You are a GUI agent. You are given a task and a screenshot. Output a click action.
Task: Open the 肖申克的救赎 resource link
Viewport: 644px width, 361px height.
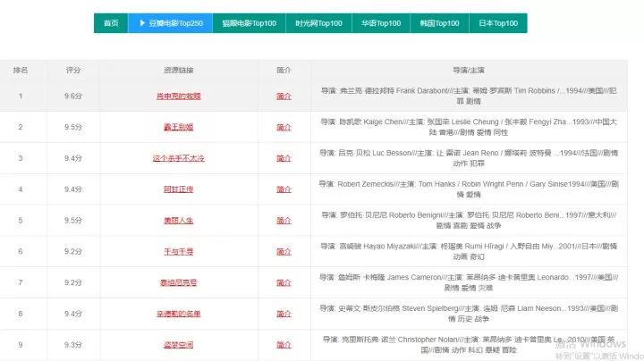(179, 96)
